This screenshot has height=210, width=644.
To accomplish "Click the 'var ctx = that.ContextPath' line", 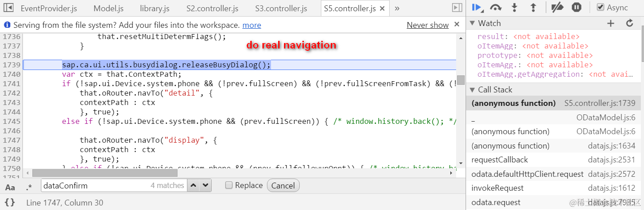I will coord(122,74).
